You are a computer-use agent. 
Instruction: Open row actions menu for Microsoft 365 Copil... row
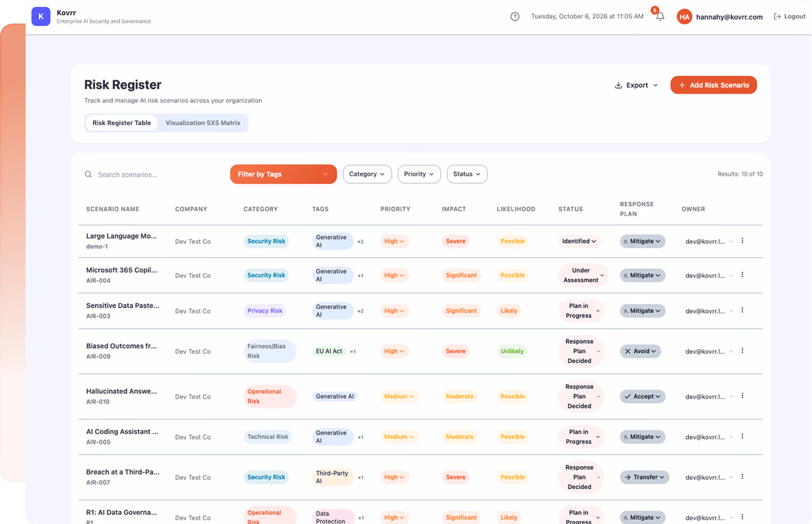743,275
